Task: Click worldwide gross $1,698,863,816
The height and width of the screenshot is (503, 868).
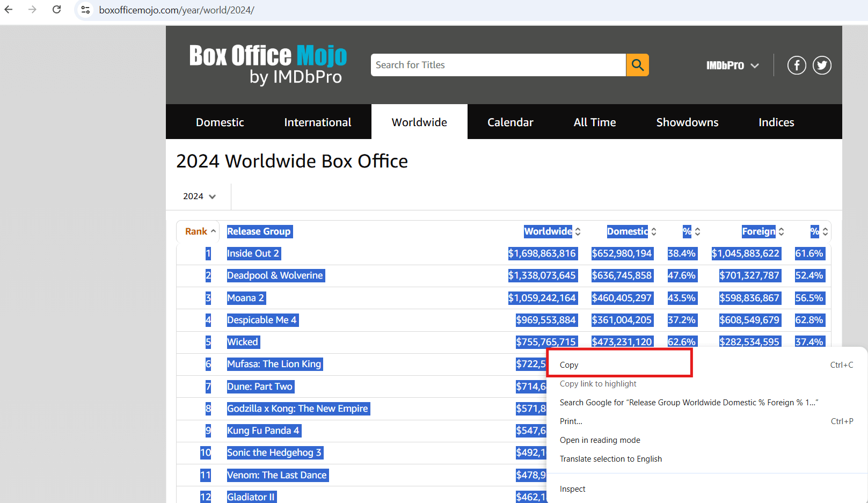Action: point(542,253)
